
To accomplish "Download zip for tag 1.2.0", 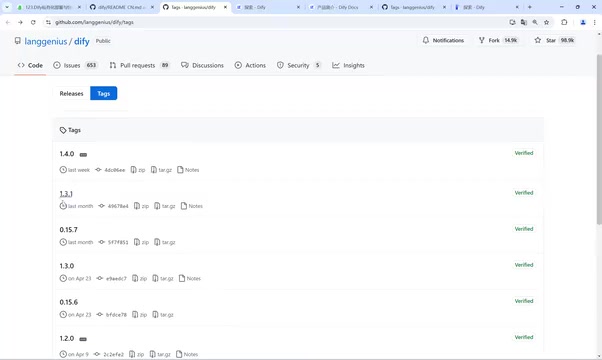I will [137, 354].
